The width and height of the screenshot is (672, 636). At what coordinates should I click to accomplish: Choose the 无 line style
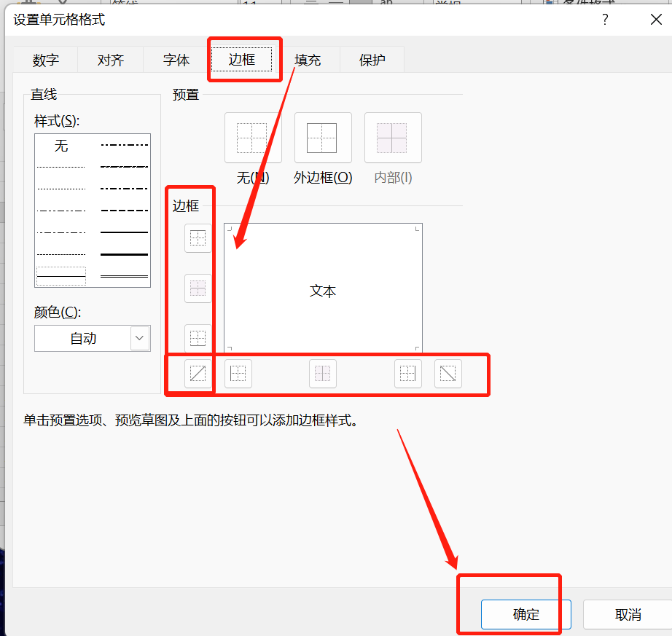61,146
